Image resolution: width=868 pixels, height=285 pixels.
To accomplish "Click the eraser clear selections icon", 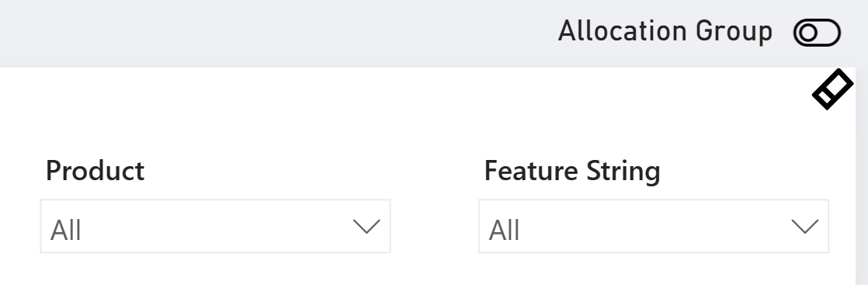I will point(832,89).
